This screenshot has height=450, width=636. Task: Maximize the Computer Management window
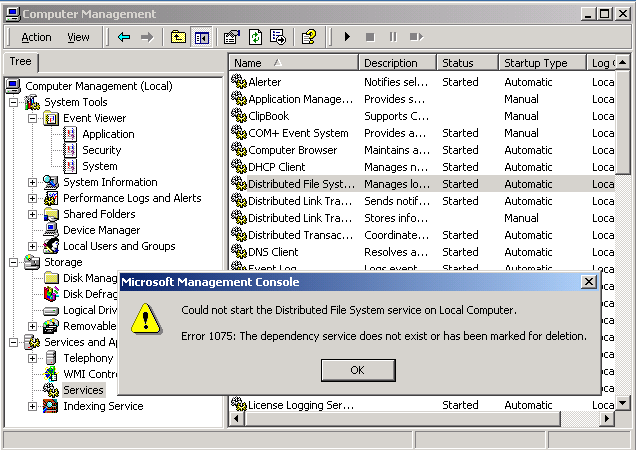[604, 14]
